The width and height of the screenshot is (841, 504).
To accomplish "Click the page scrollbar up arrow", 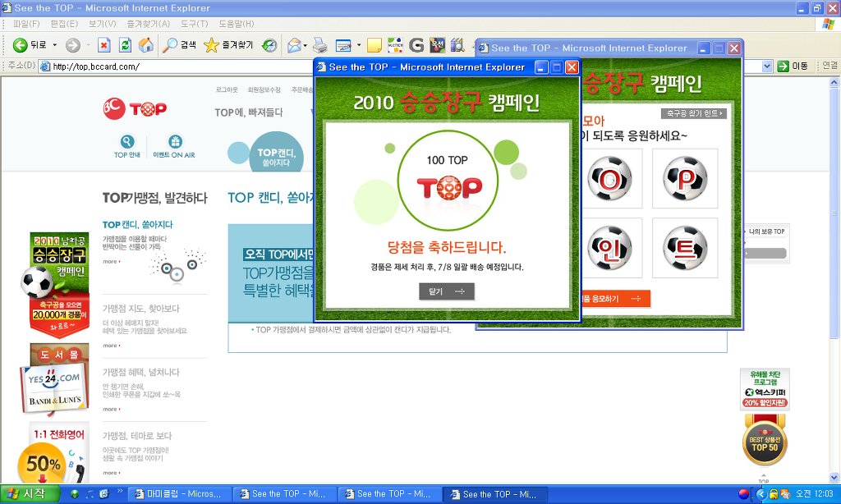I will click(834, 83).
